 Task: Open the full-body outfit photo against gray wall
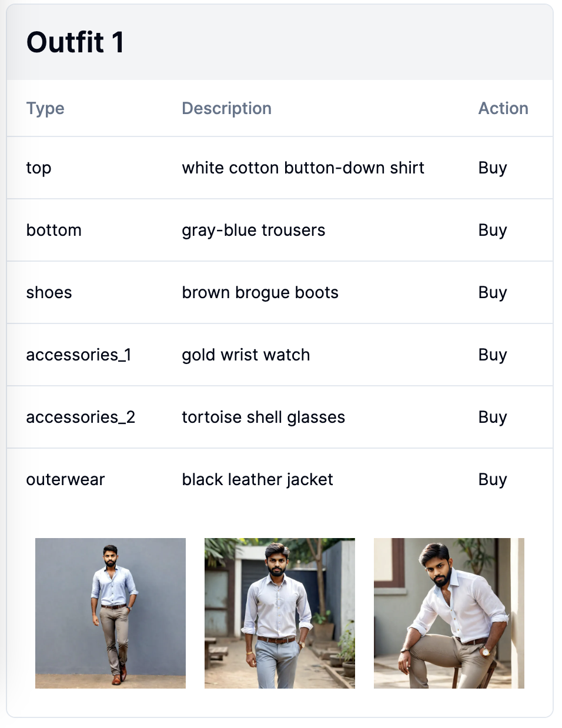tap(111, 613)
